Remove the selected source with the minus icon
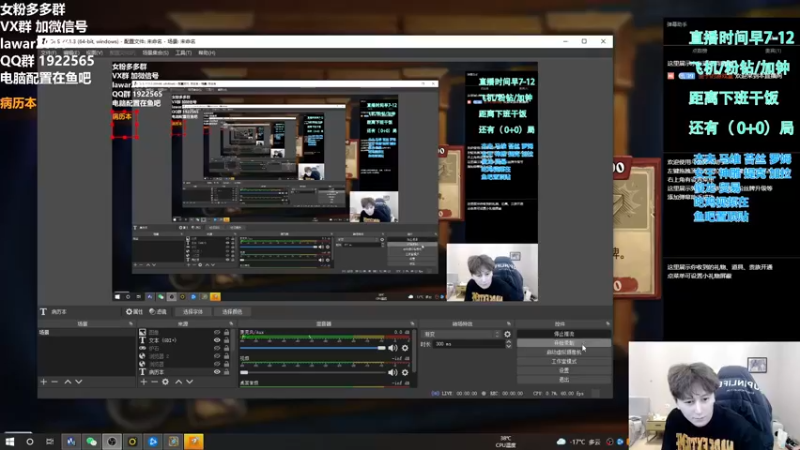The height and width of the screenshot is (450, 800). [154, 382]
